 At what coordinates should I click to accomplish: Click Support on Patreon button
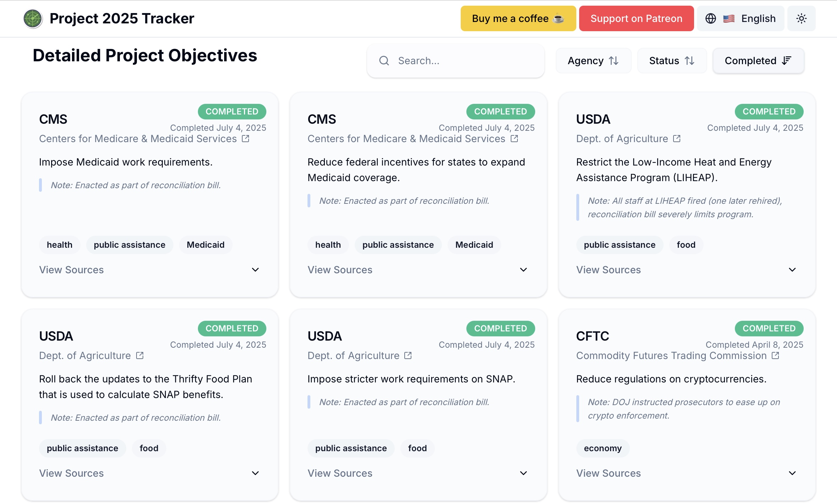click(636, 18)
